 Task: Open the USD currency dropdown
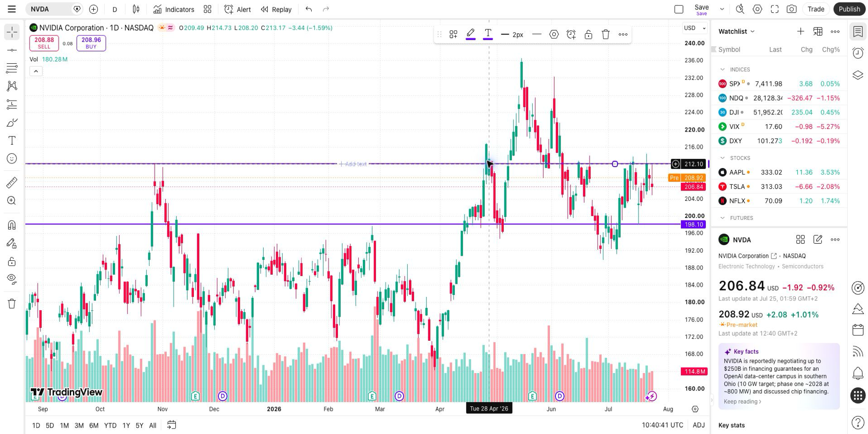695,28
